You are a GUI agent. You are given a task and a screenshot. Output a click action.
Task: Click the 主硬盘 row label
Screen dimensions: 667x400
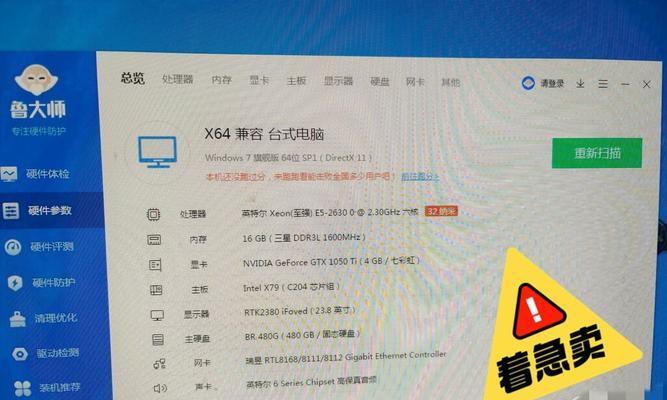(197, 339)
